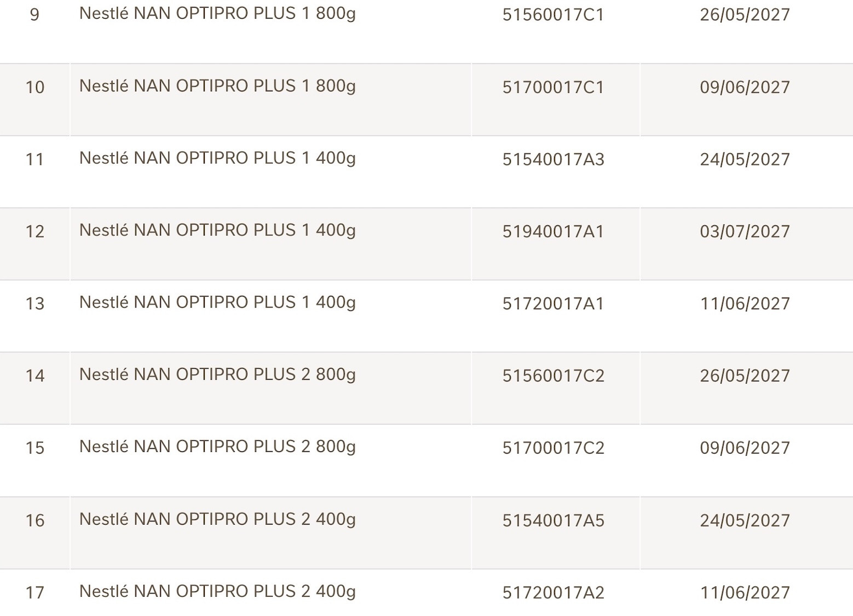Click row number 15 cell
This screenshot has width=853, height=616.
click(x=34, y=448)
